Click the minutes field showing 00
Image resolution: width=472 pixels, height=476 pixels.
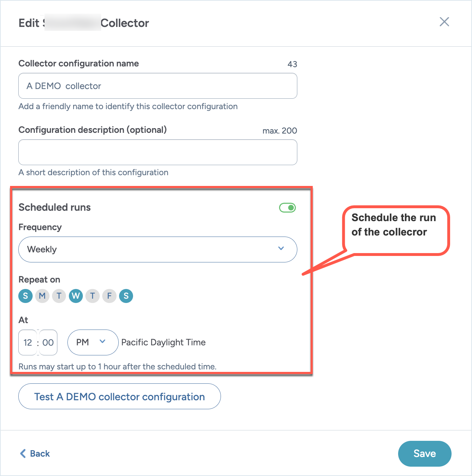point(48,342)
